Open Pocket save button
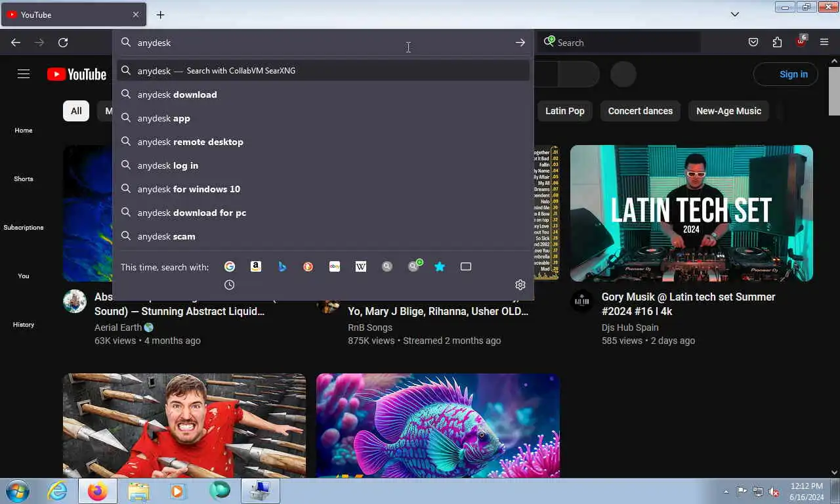 [753, 43]
